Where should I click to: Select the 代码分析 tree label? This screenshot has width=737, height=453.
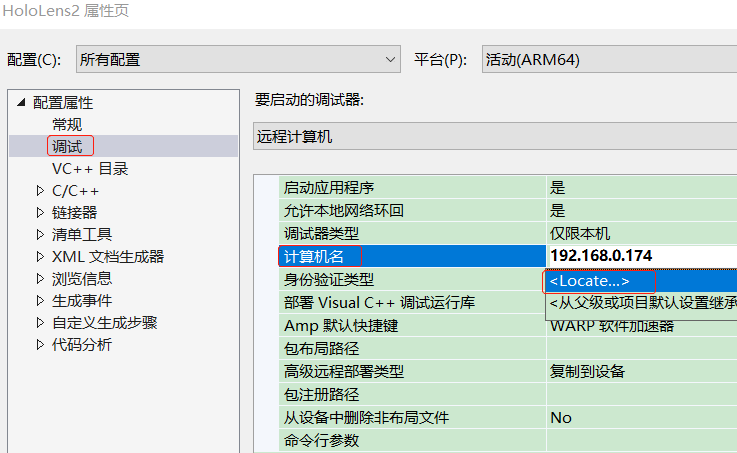click(x=82, y=344)
